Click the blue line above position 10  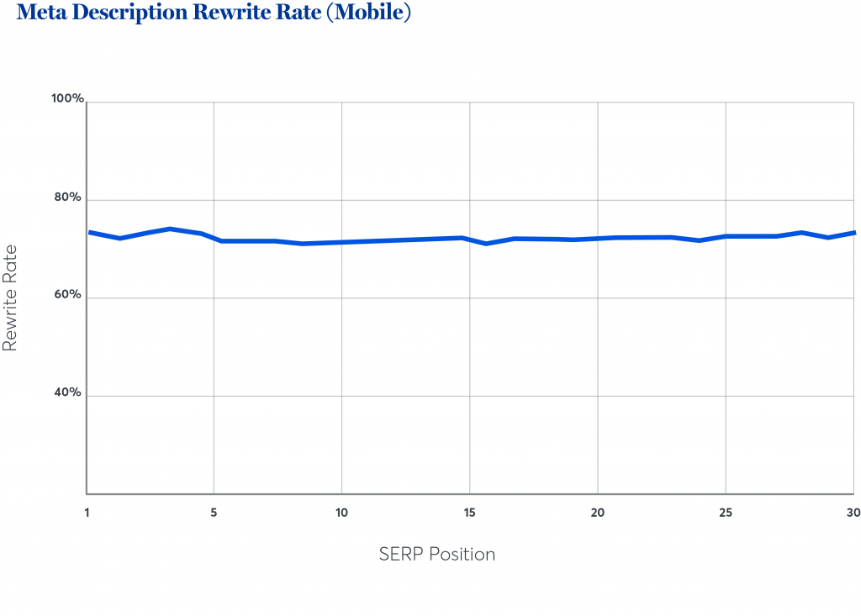click(341, 242)
